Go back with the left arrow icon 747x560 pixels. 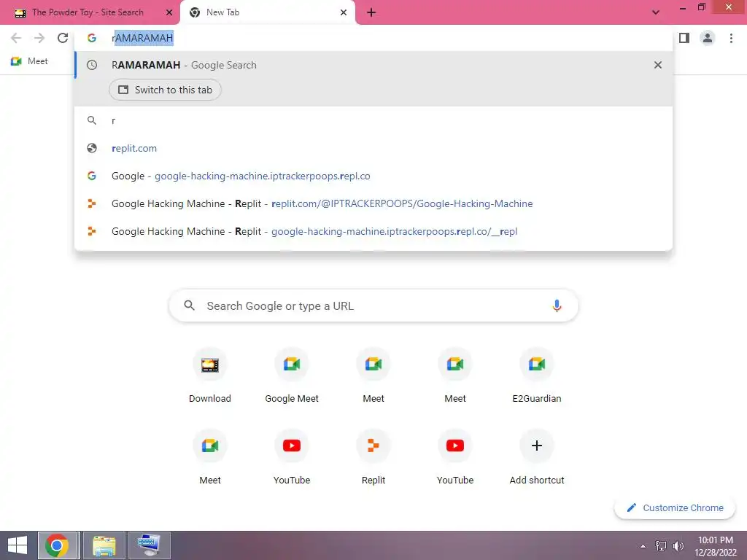point(16,38)
